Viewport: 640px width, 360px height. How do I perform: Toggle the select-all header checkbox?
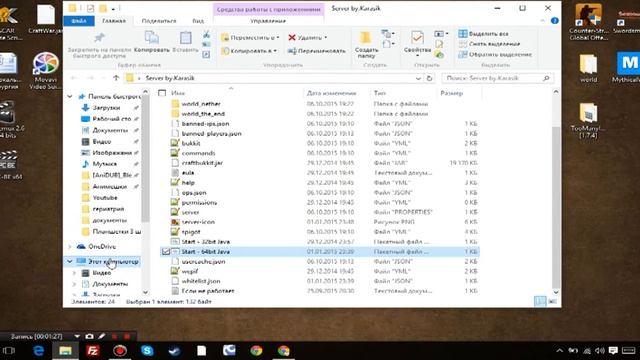(x=162, y=93)
